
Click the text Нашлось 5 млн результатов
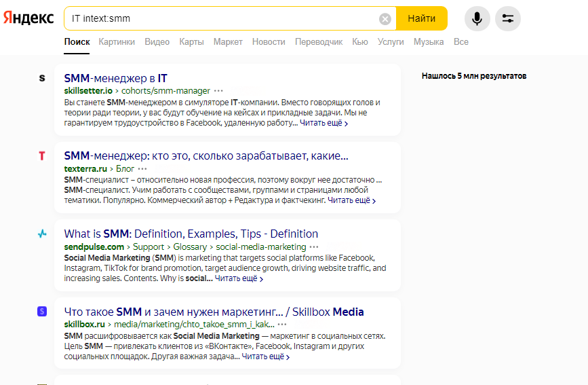point(474,76)
